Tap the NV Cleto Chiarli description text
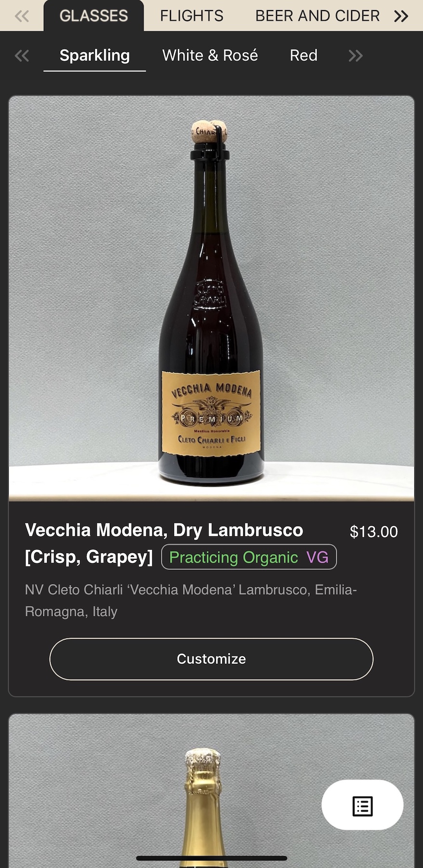This screenshot has width=423, height=868. click(x=191, y=600)
